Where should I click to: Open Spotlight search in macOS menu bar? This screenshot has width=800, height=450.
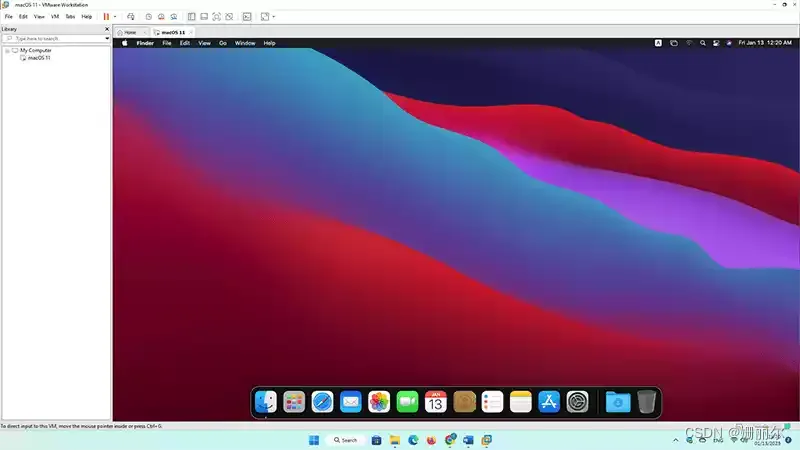pyautogui.click(x=703, y=43)
